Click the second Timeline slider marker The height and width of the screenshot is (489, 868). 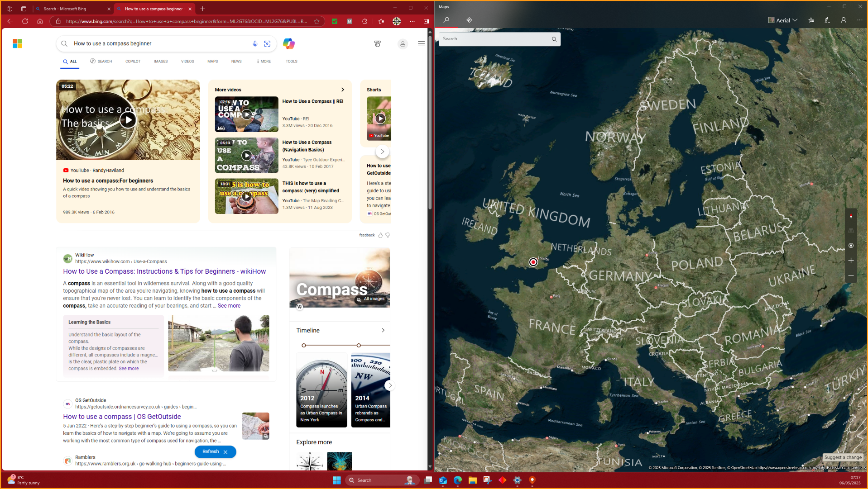pos(359,346)
